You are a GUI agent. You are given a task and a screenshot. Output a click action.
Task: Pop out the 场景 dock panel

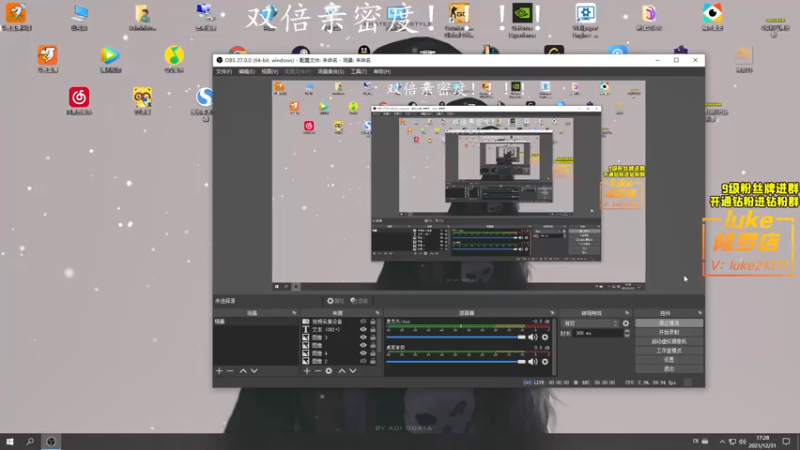[294, 313]
